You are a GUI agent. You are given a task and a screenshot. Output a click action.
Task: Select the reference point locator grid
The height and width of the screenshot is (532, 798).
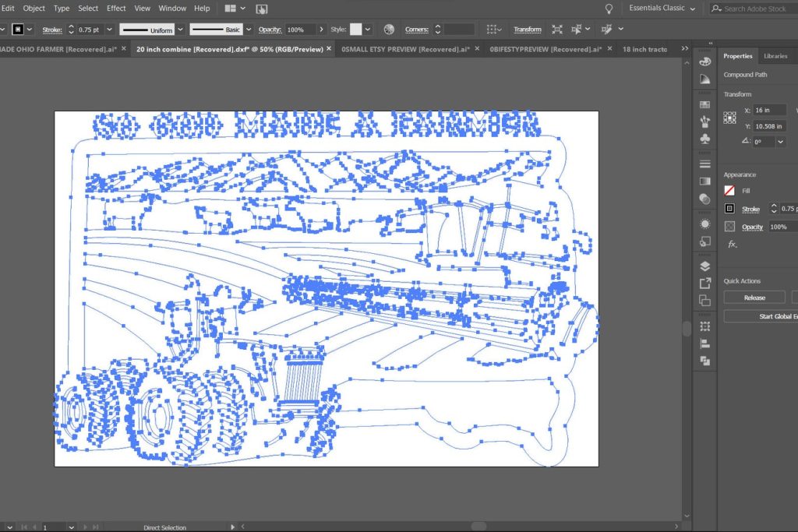tap(729, 118)
